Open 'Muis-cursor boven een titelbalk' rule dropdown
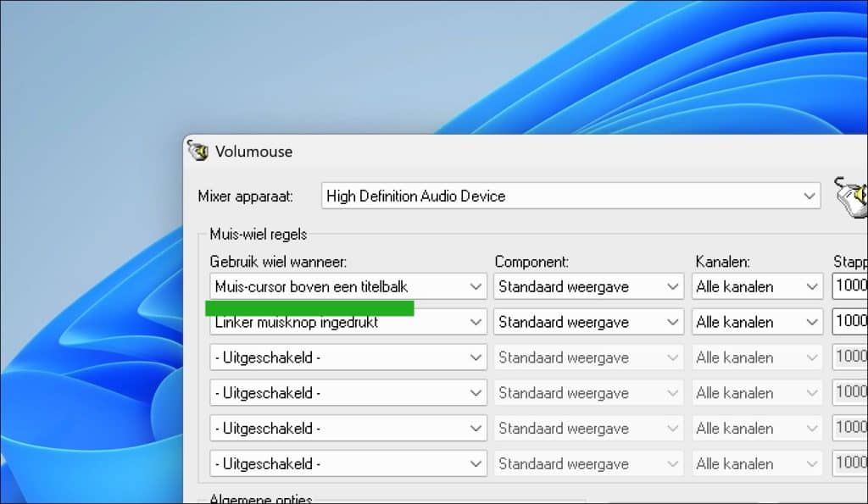Viewport: 868px width, 504px height. click(348, 286)
